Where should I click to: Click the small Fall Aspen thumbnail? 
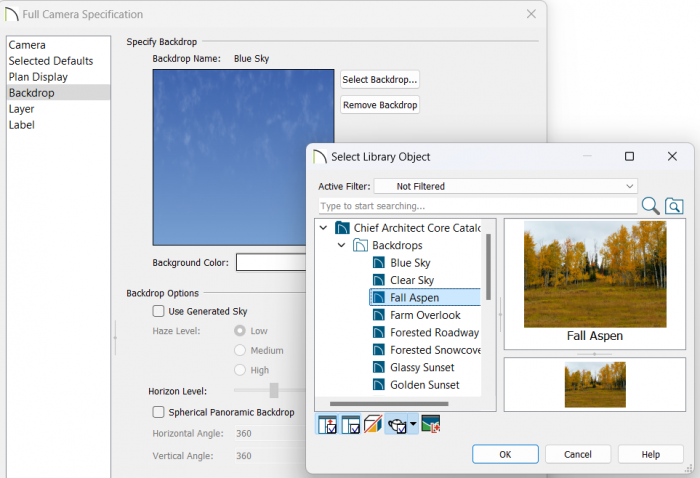(595, 385)
